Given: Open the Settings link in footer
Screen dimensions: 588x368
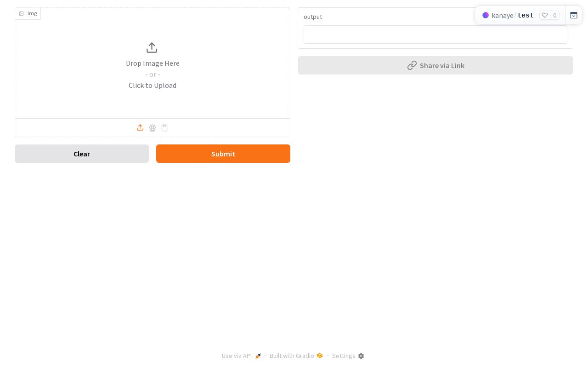Looking at the screenshot, I should point(348,356).
